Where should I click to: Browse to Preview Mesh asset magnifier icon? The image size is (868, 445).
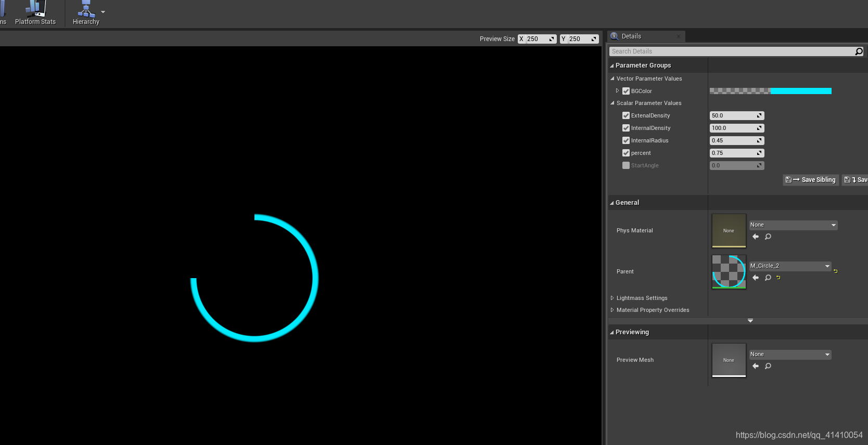pos(768,366)
